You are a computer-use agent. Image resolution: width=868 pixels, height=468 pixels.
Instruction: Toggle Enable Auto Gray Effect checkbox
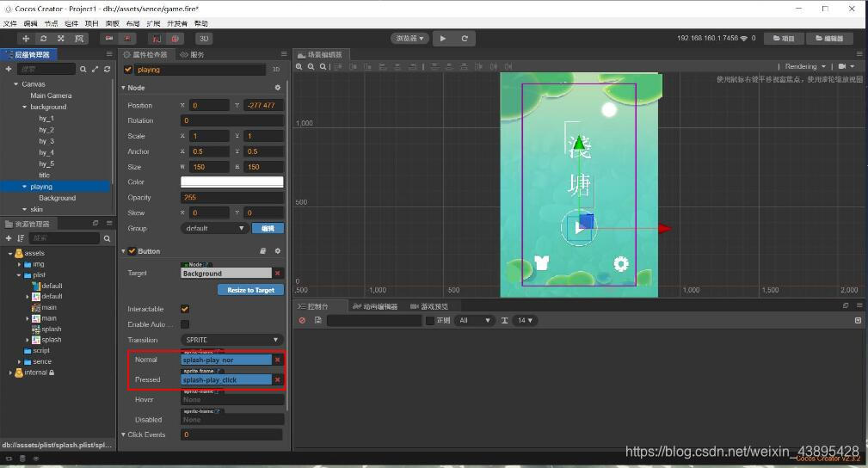[x=185, y=324]
